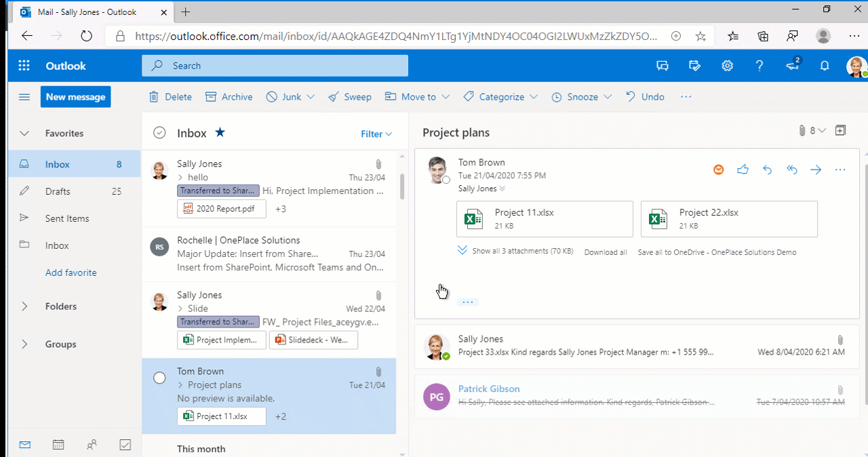Open Project 11.xlsx attachment card
Viewport: 868px width, 457px height.
(545, 219)
